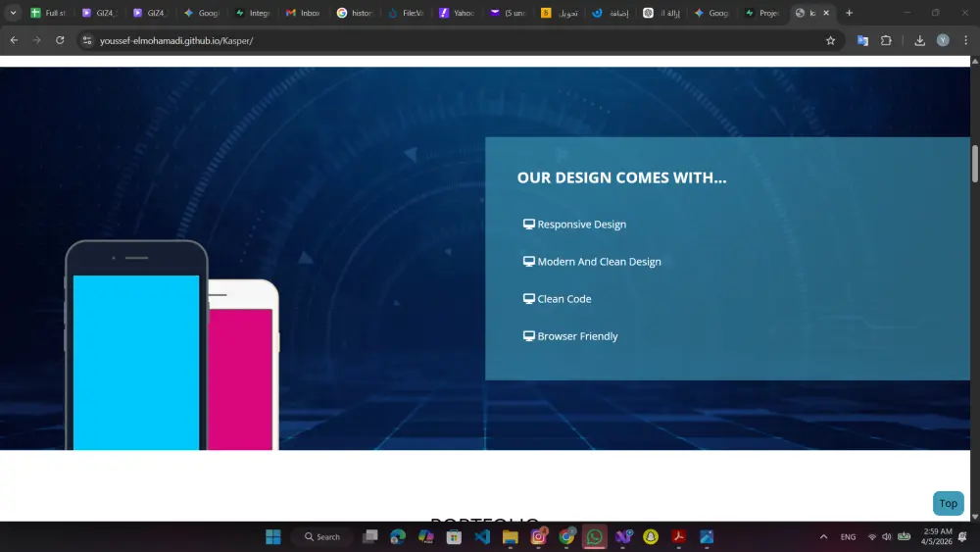The height and width of the screenshot is (552, 980).
Task: Reload the Kasper page
Action: [x=60, y=40]
